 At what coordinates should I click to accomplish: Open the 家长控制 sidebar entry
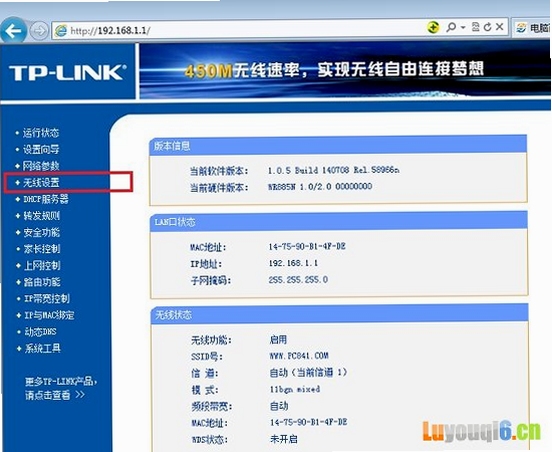pos(42,249)
